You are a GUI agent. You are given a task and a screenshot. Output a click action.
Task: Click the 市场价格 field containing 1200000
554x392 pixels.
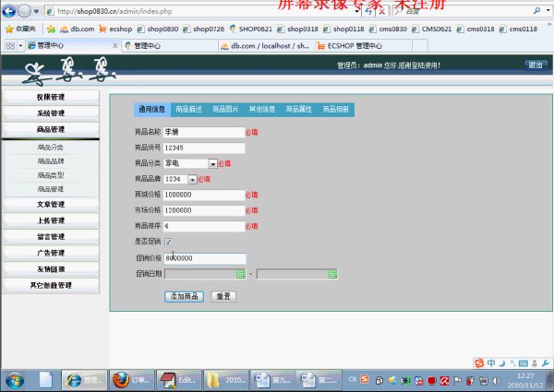click(x=204, y=210)
